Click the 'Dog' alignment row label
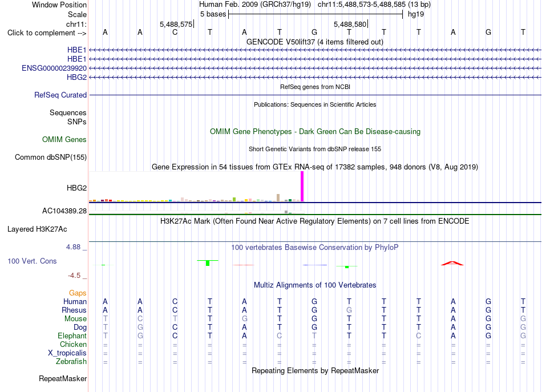The height and width of the screenshot is (392, 542). tap(80, 328)
